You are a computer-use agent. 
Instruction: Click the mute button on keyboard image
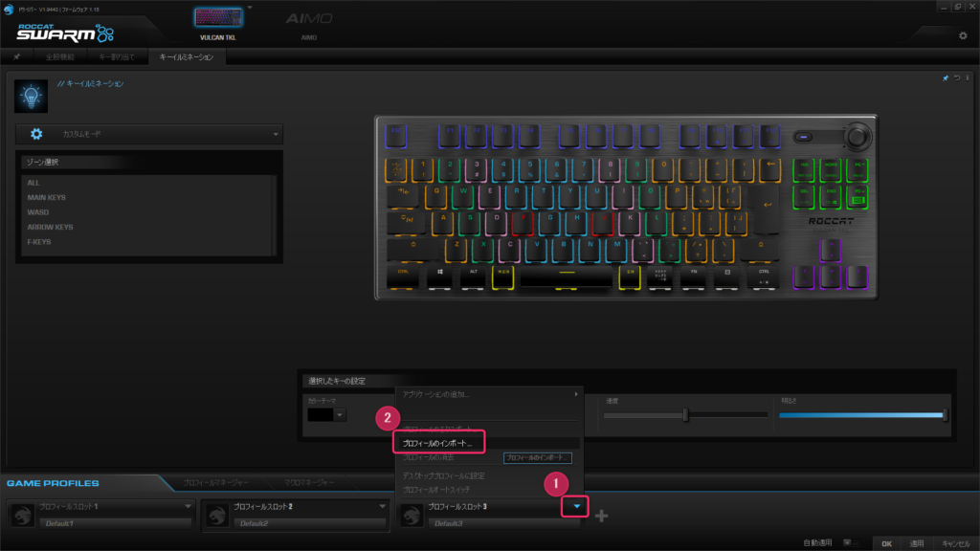(x=804, y=137)
